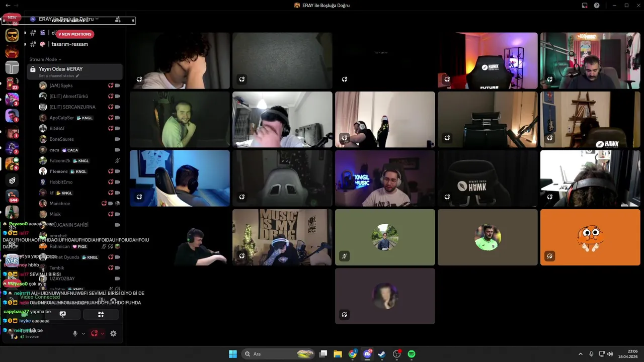Select the Yayın Odası #ERAY voice channel
644x362 pixels.
75,71
